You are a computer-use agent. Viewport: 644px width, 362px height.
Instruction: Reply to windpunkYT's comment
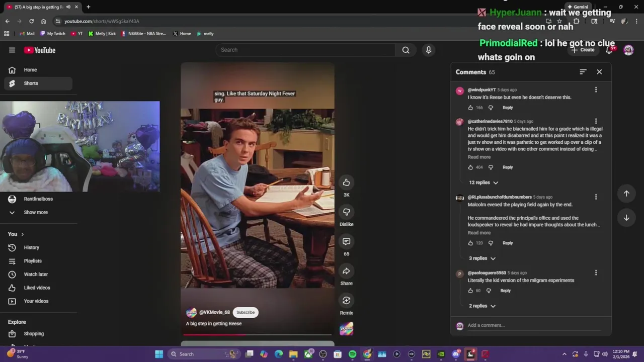coord(508,108)
